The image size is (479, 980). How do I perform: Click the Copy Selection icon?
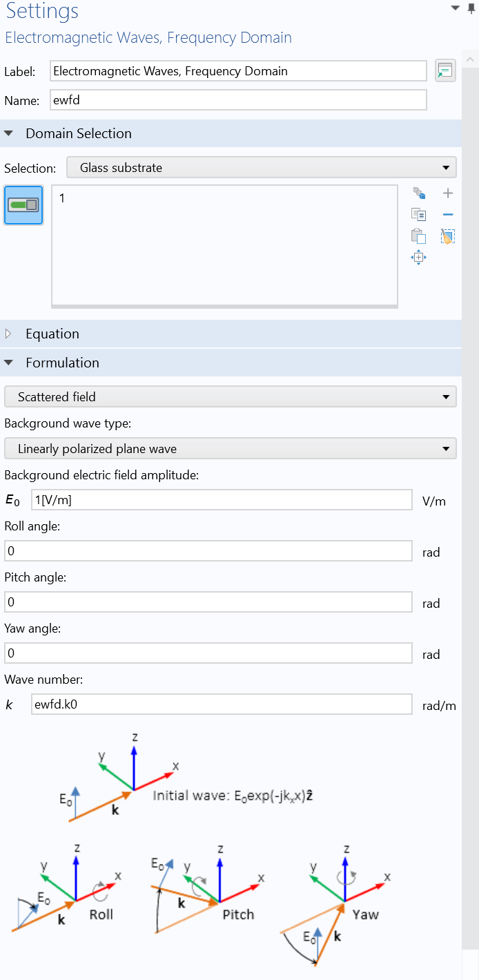click(418, 215)
